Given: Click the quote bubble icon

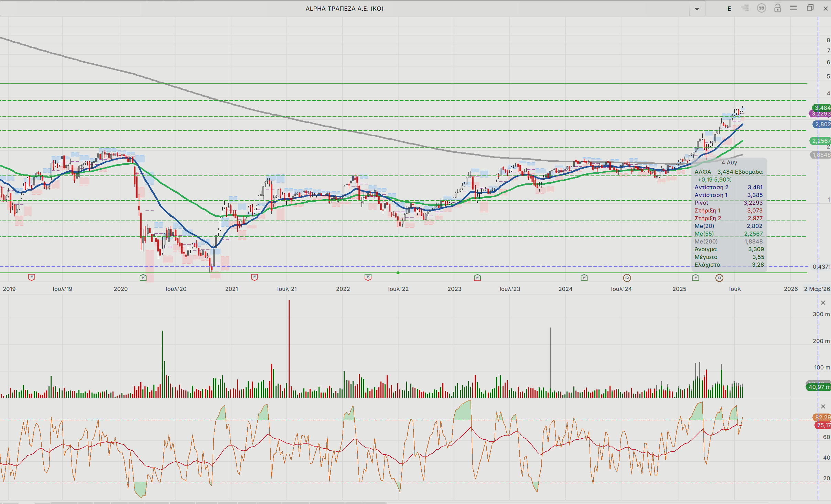Looking at the screenshot, I should point(762,8).
